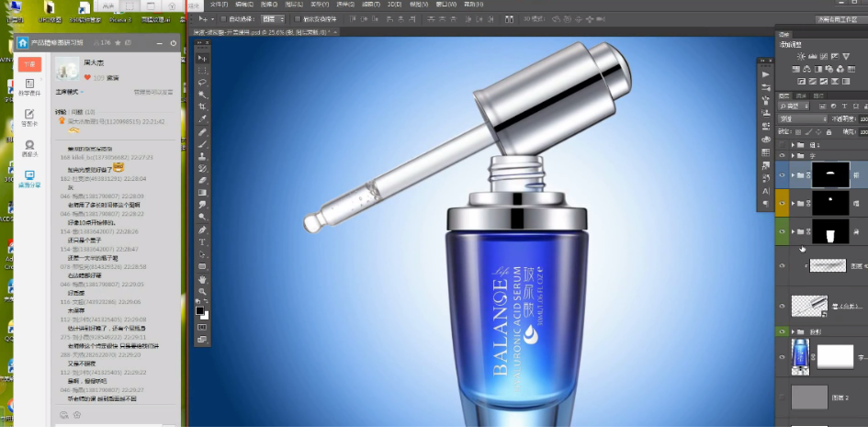Open desktop sharing icon in classroom sidebar

click(29, 179)
